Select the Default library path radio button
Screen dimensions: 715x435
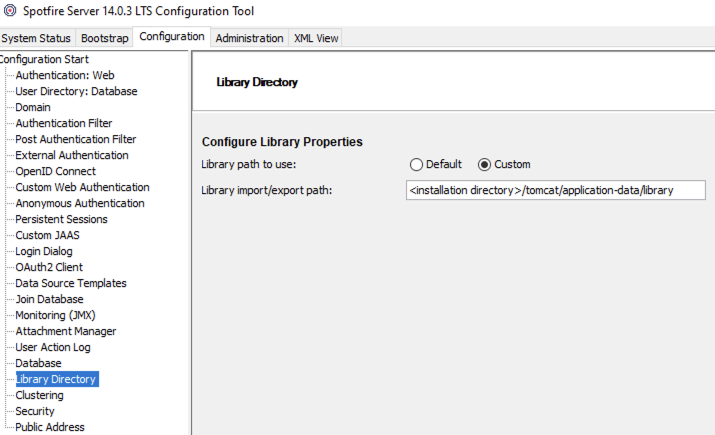pos(417,164)
